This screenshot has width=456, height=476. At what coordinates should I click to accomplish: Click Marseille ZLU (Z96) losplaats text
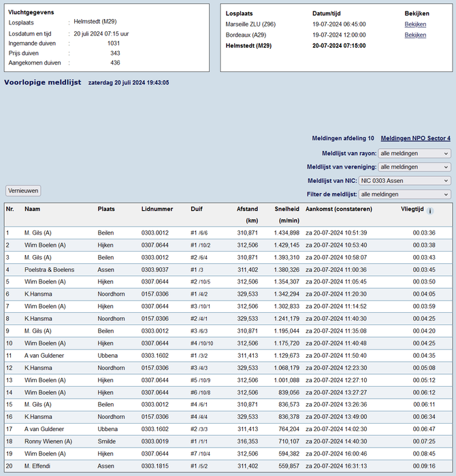[x=250, y=24]
